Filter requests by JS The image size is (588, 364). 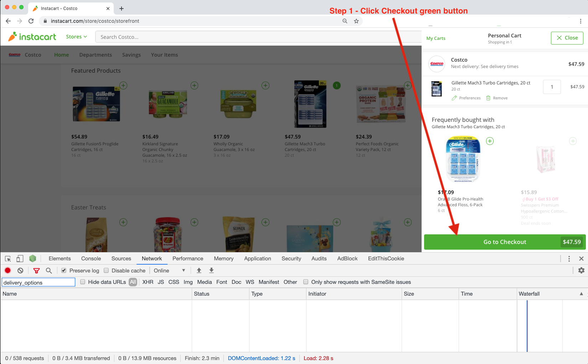click(x=161, y=282)
